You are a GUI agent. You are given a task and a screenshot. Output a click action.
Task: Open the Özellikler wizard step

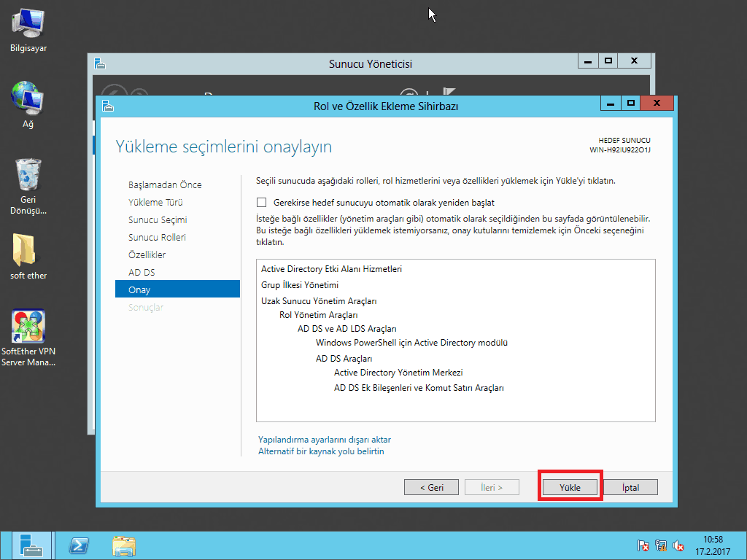coord(147,255)
